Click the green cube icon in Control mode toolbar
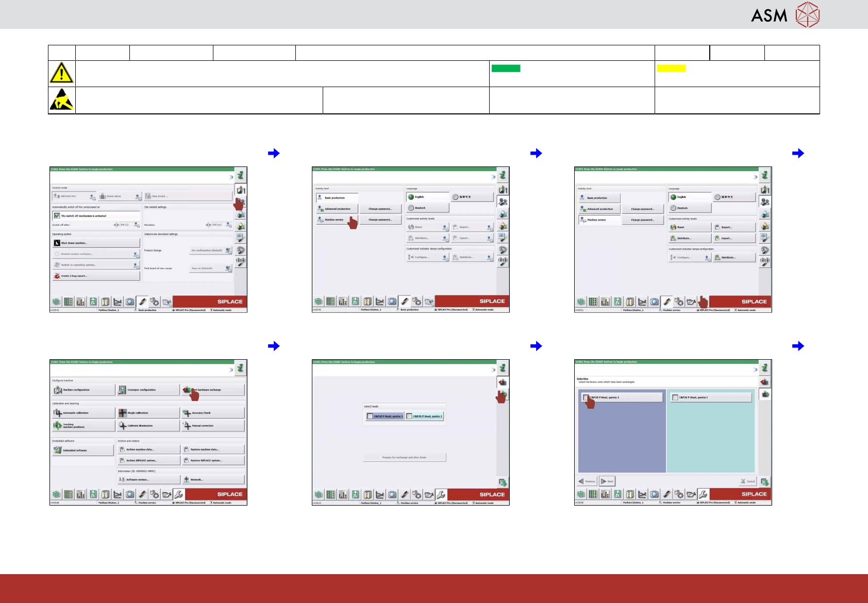The width and height of the screenshot is (868, 603). pos(56,302)
